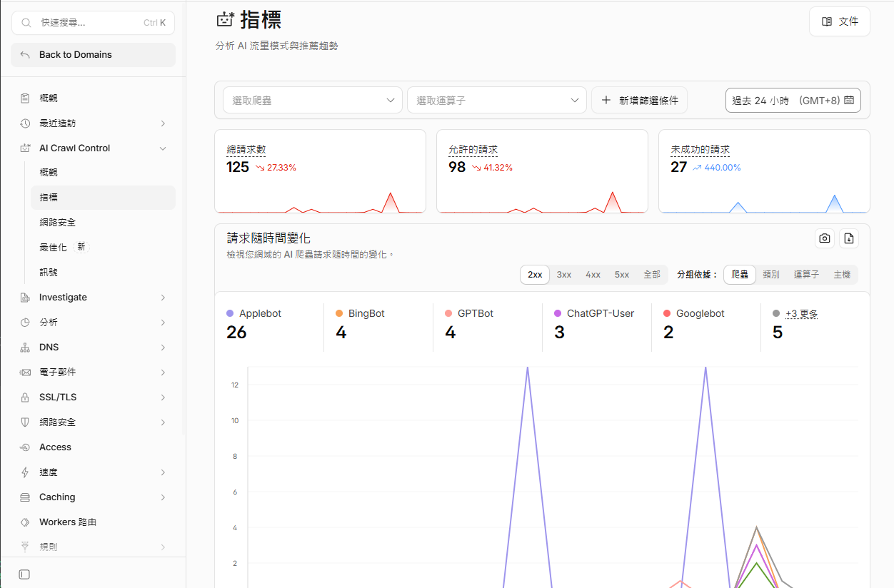
Task: Group chart by 主機
Action: click(842, 275)
